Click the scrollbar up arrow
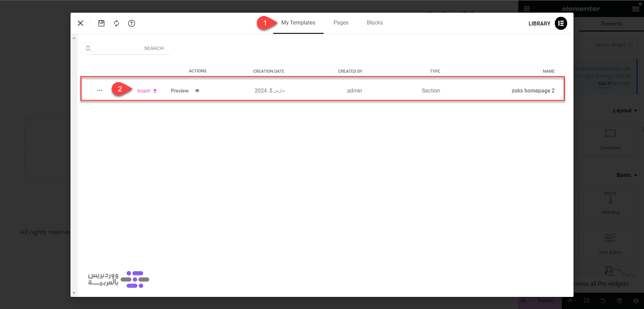Screen dimensions: 644x309 click(74, 38)
